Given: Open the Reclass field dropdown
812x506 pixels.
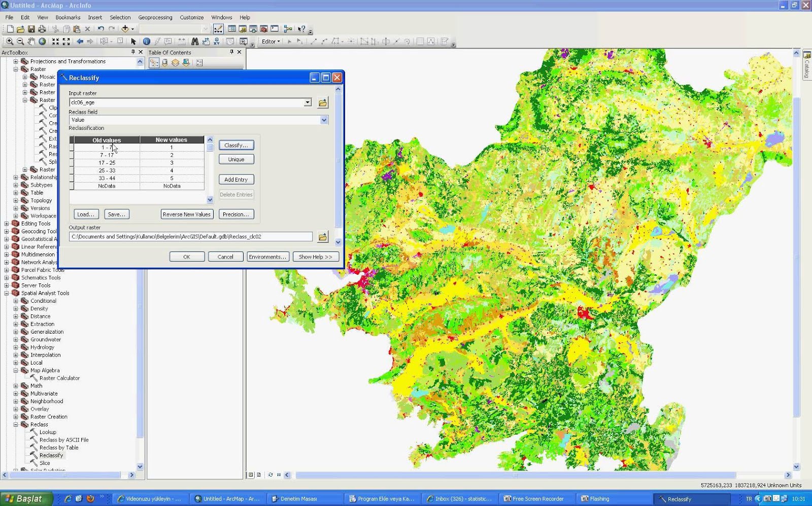Looking at the screenshot, I should (324, 120).
